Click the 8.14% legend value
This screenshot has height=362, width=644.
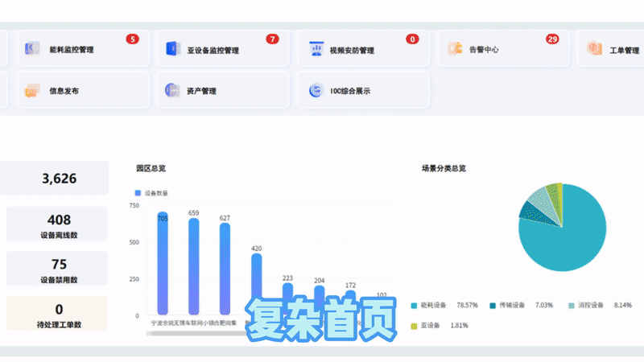623,306
